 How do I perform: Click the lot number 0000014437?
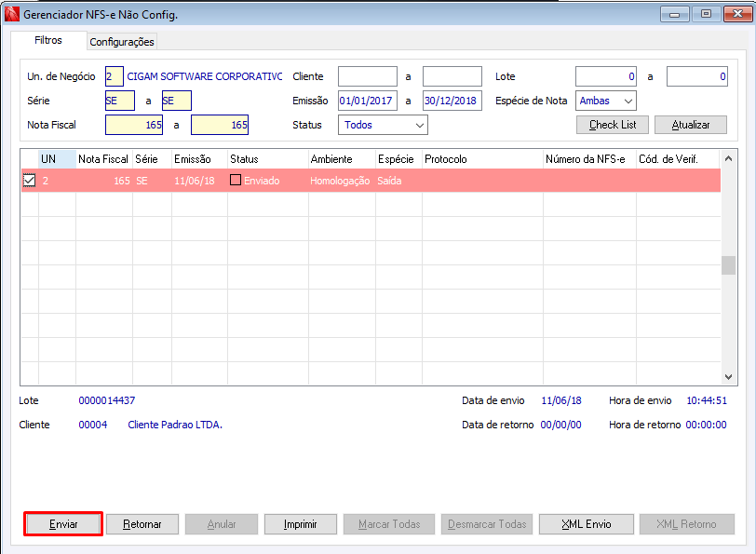pos(106,400)
